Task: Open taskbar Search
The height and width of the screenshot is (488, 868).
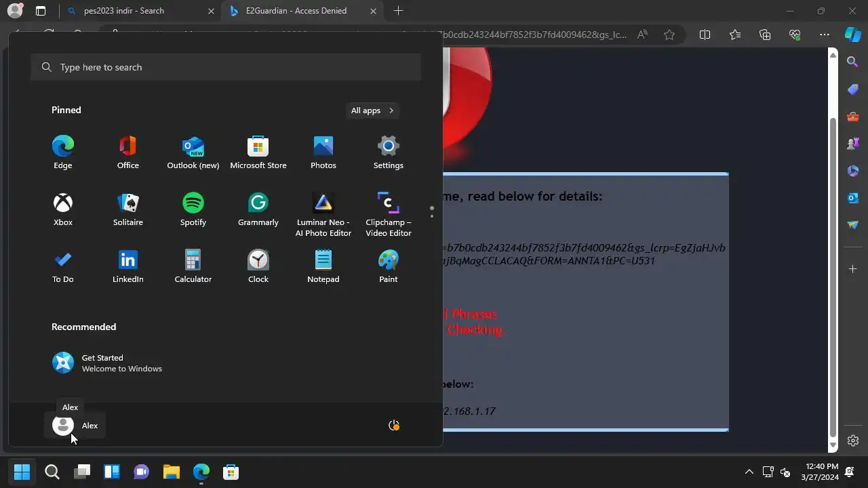Action: (52, 472)
